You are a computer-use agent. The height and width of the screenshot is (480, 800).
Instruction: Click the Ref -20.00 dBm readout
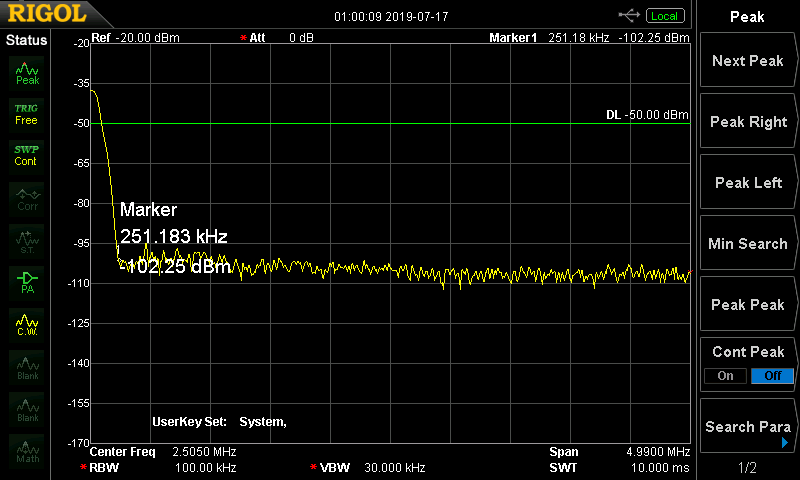[135, 38]
